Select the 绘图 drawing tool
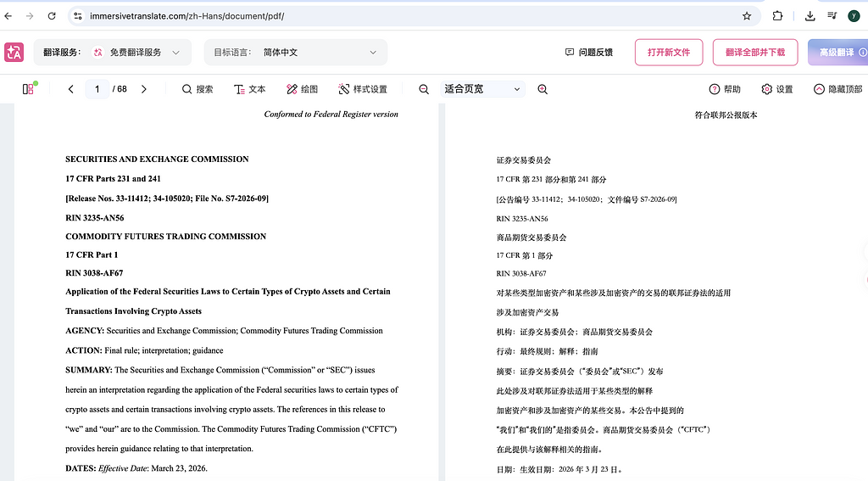The image size is (868, 481). click(302, 89)
